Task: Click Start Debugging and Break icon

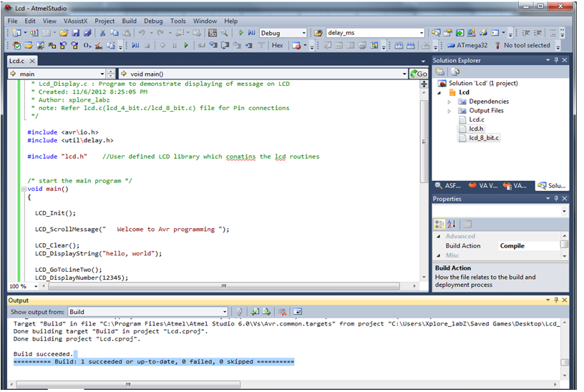Action: [252, 33]
